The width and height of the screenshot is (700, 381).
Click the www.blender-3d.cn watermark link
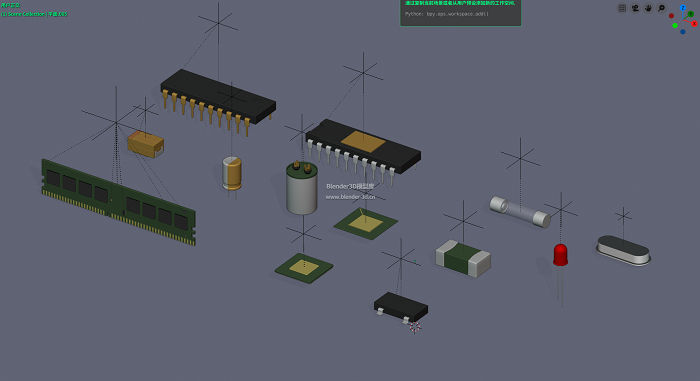350,197
